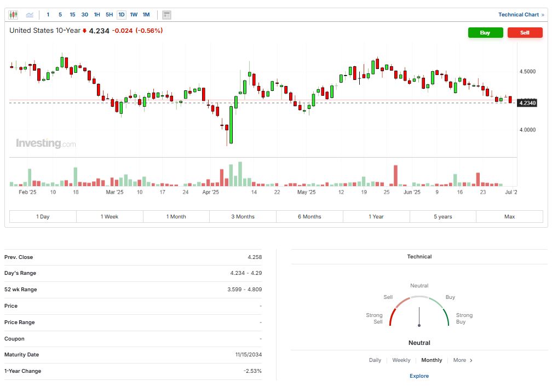Switch interval to 1W
Screen dimensions: 552x392
(x=134, y=15)
